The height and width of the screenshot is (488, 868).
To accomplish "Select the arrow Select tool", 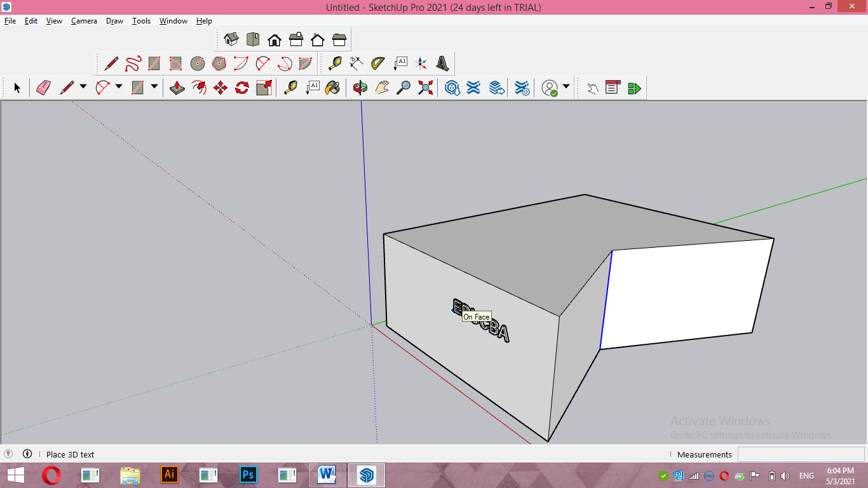I will (17, 88).
